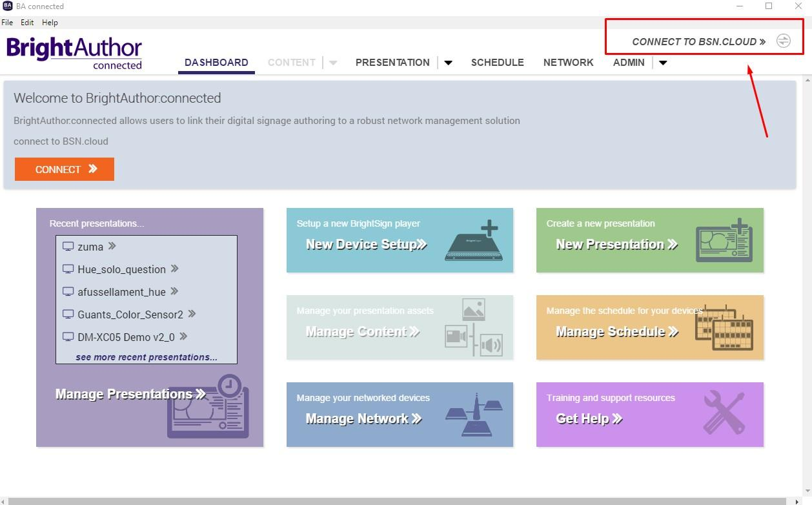Click monitor icon beside zuma presentation
This screenshot has height=505, width=812.
tap(68, 246)
